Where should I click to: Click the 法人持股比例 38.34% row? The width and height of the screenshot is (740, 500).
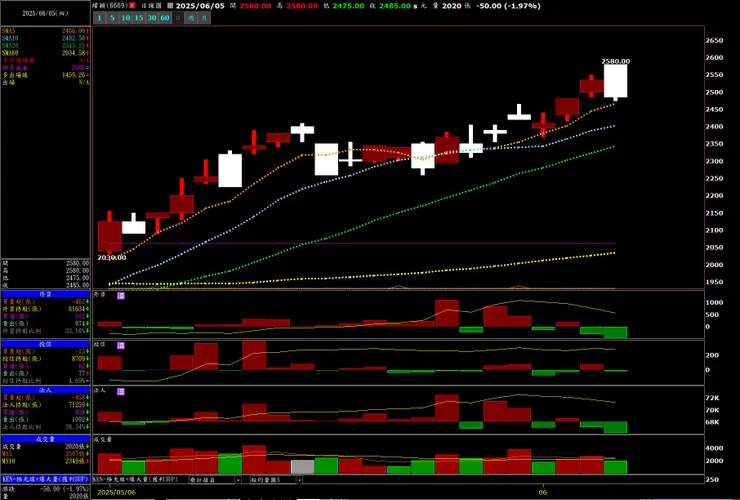[x=45, y=427]
